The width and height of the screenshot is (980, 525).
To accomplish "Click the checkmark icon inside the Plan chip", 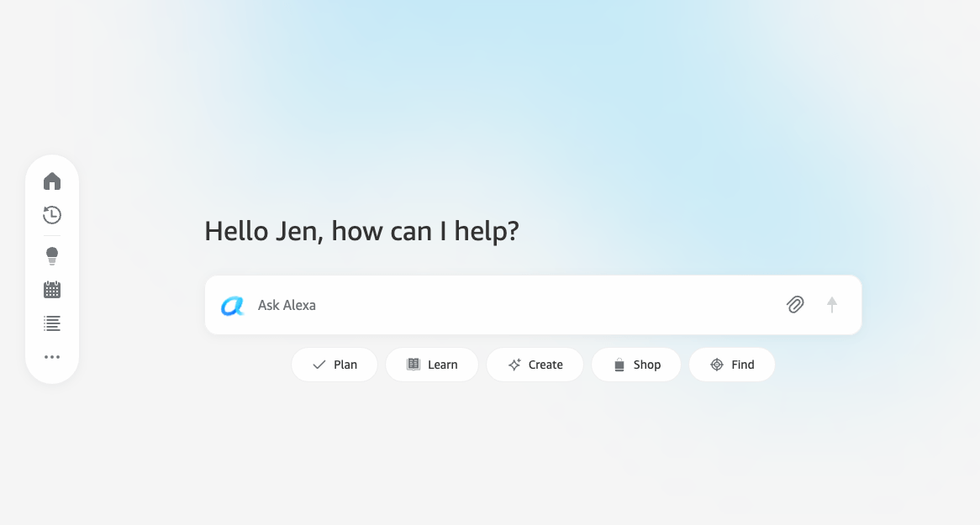I will coord(319,365).
